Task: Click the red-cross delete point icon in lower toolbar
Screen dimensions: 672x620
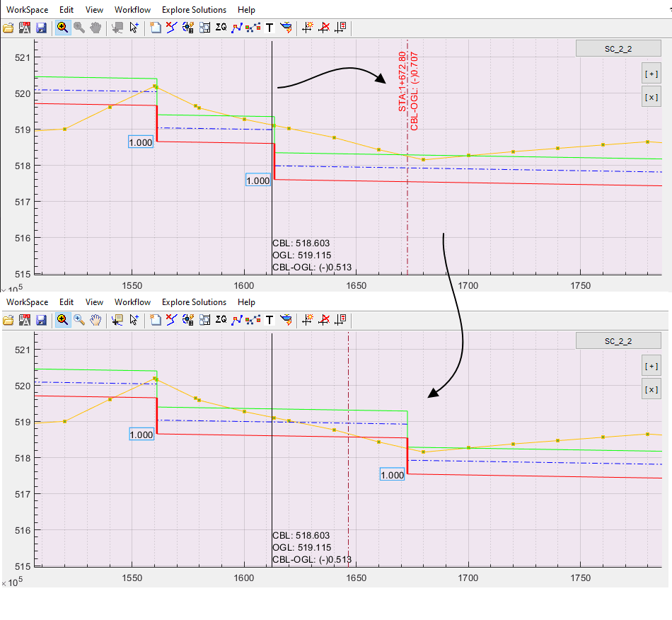Action: [x=325, y=321]
